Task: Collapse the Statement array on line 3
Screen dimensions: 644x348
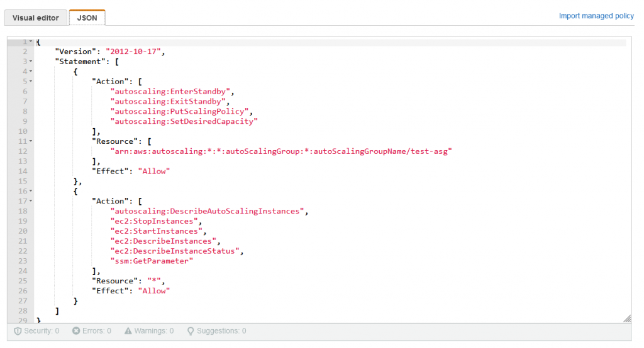Action: (x=31, y=62)
